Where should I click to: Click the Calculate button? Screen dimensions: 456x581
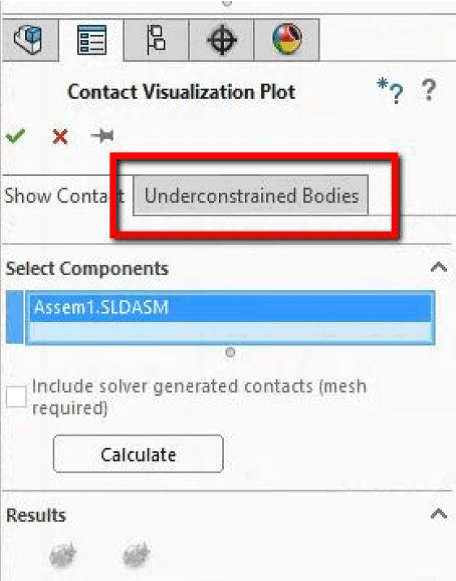click(138, 454)
